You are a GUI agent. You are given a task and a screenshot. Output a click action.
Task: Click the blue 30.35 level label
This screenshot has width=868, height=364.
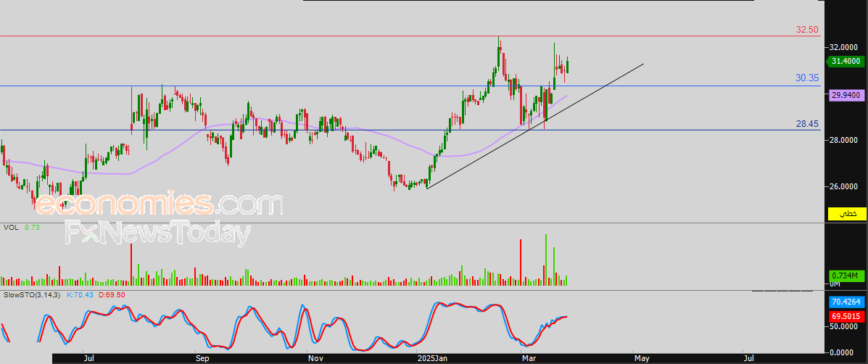pos(807,78)
